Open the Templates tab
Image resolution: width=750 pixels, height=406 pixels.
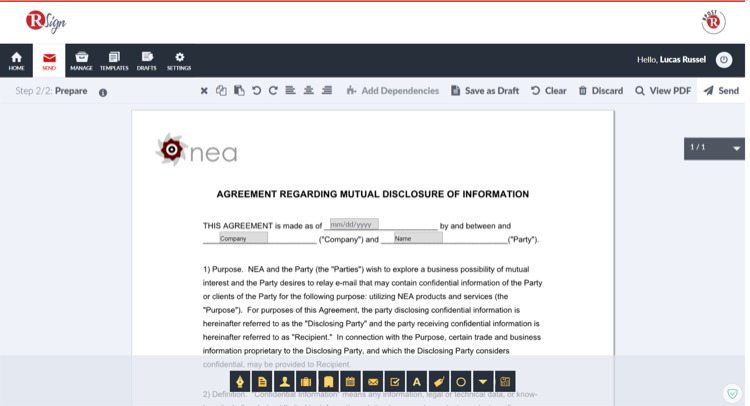pyautogui.click(x=114, y=61)
